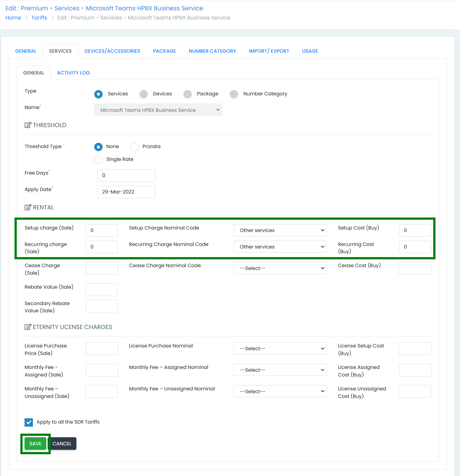Viewport: 460px width, 476px height.
Task: Select the Devices type radio button
Action: [x=144, y=94]
